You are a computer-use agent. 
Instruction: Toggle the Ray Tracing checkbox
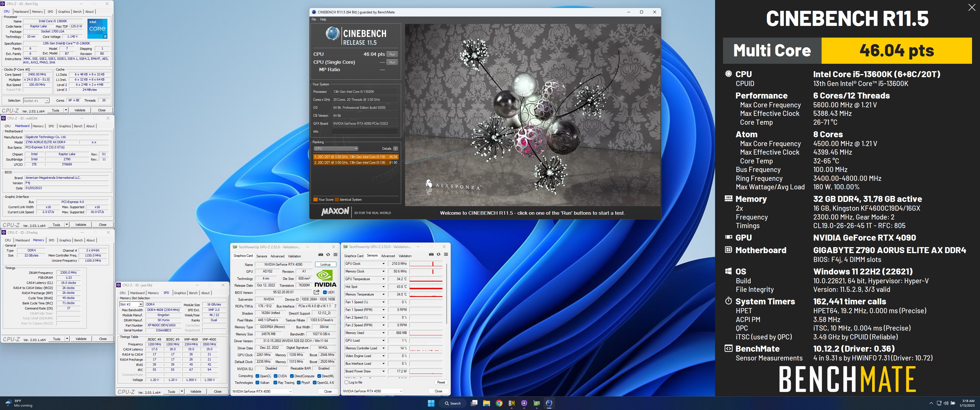pyautogui.click(x=275, y=383)
